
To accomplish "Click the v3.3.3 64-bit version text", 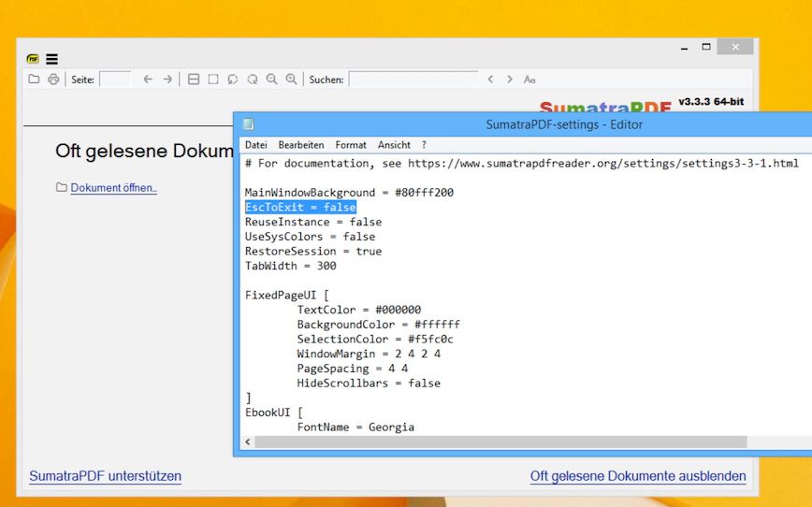I will 711,102.
